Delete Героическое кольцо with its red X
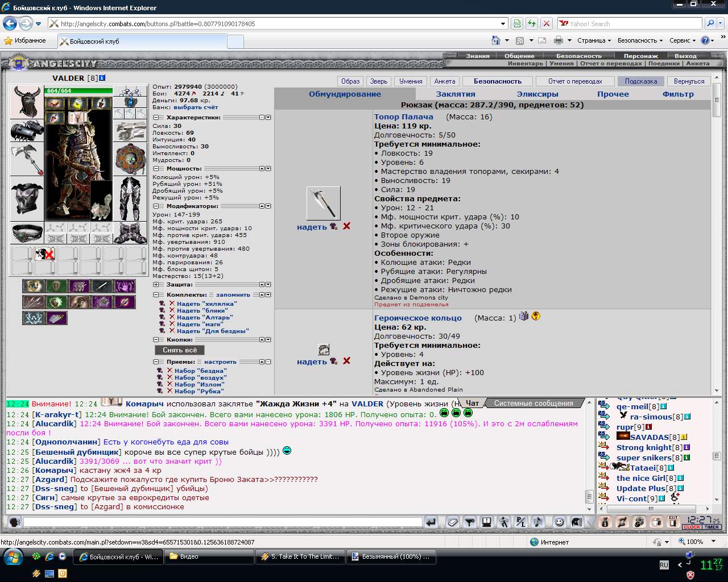The height and width of the screenshot is (582, 728). [x=346, y=361]
